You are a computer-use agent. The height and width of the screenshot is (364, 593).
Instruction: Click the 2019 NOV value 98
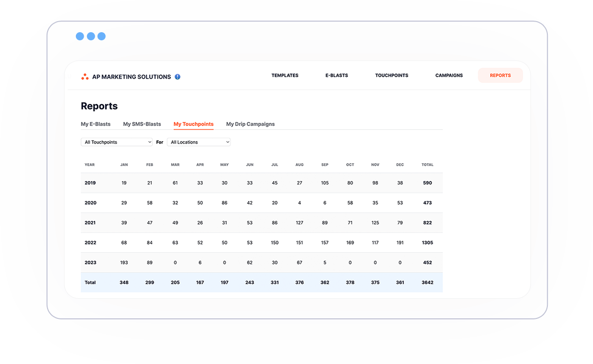point(375,183)
